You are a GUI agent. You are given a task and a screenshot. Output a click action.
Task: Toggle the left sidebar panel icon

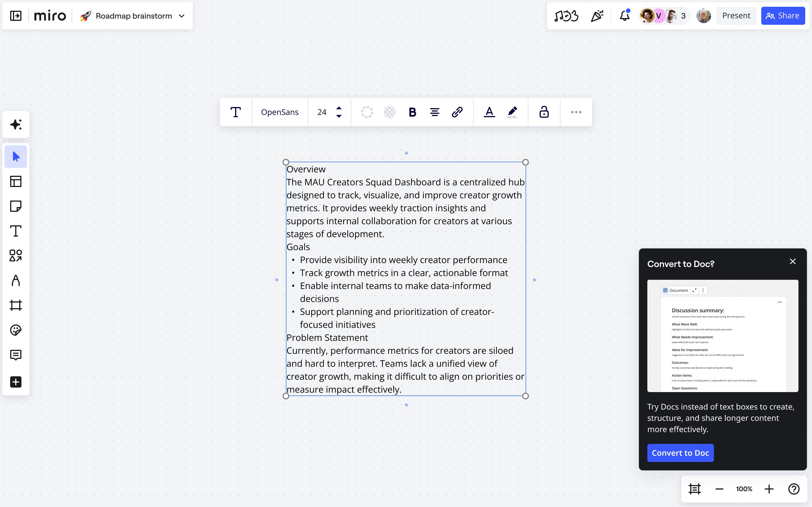click(x=16, y=16)
